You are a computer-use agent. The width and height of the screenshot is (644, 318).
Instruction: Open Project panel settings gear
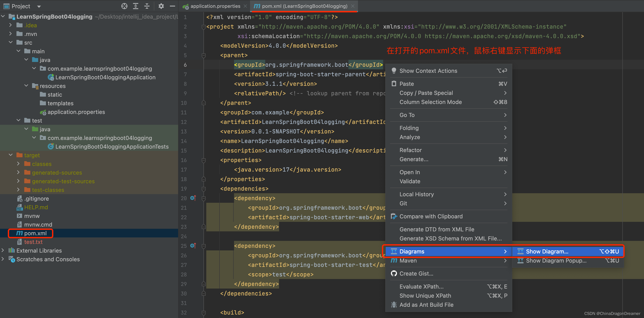tap(161, 6)
